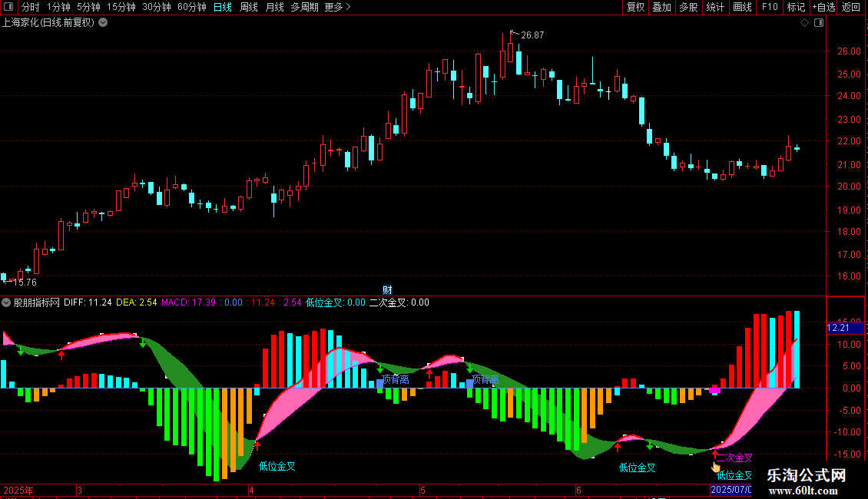Click the MACD: 17.39 readout
Image resolution: width=868 pixels, height=499 pixels.
click(188, 302)
